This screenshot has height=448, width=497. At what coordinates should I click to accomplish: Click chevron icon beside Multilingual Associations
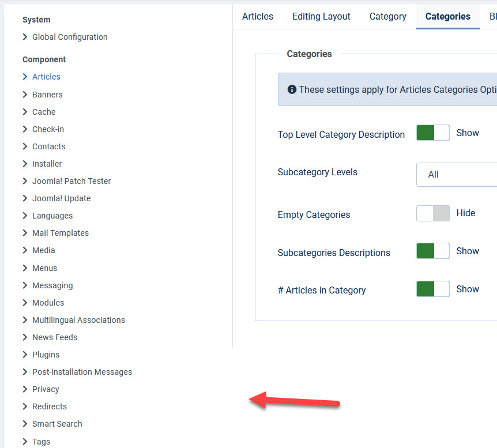[25, 320]
